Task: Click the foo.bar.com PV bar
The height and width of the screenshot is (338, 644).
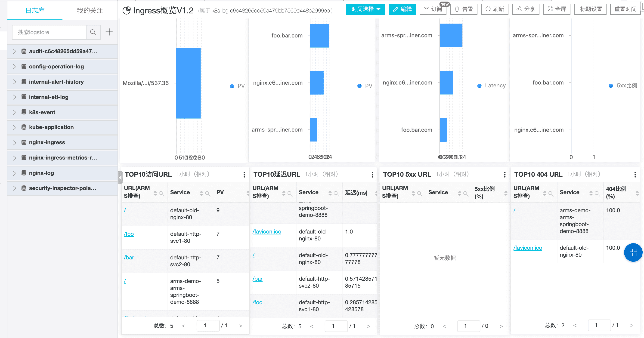Action: pyautogui.click(x=319, y=36)
